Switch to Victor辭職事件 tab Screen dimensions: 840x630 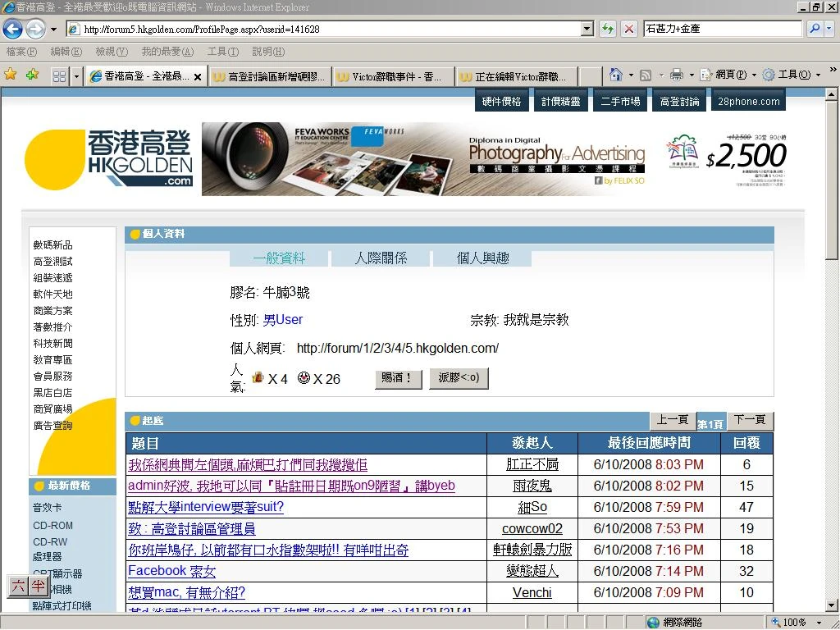point(393,77)
